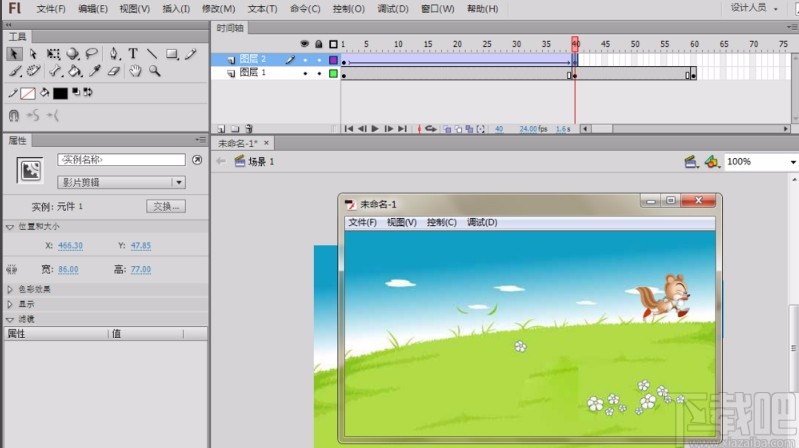
Task: Toggle visibility dot for 图层 1
Action: click(x=305, y=73)
